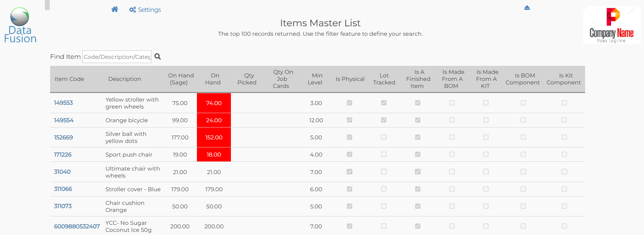644x235 pixels.
Task: Toggle Is Physical for Orange bicycle
Action: point(349,120)
